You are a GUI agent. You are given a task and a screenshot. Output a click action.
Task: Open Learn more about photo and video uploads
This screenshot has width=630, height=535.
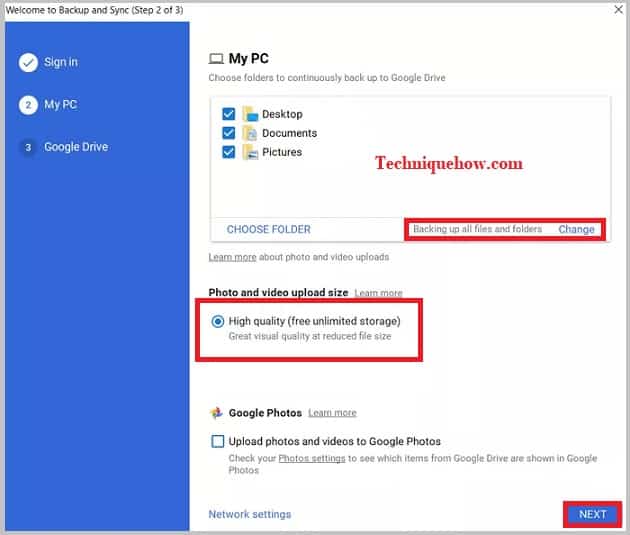pos(232,257)
